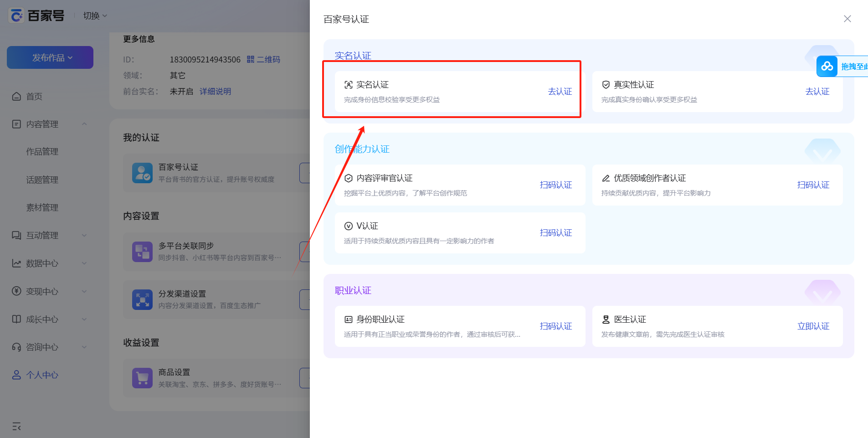
Task: Click the 职业认证 section heading
Action: click(x=353, y=290)
